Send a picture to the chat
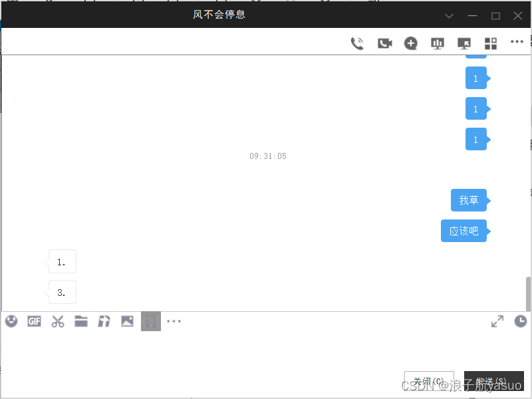 127,321
